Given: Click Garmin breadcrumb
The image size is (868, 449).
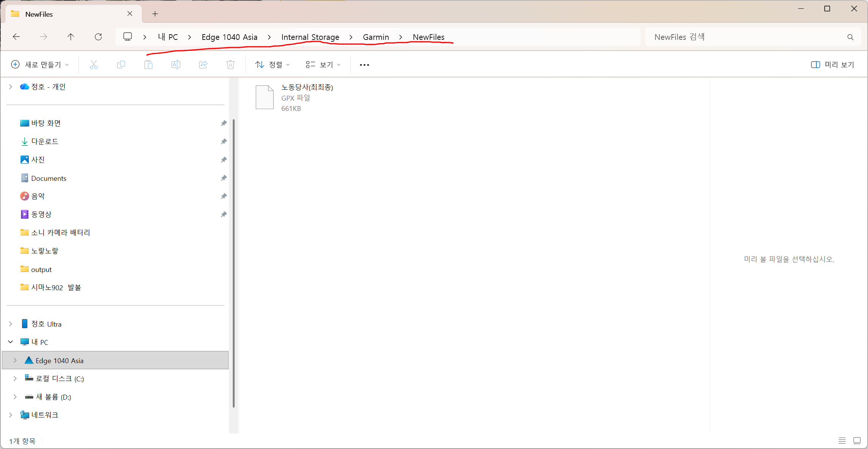Looking at the screenshot, I should tap(376, 37).
